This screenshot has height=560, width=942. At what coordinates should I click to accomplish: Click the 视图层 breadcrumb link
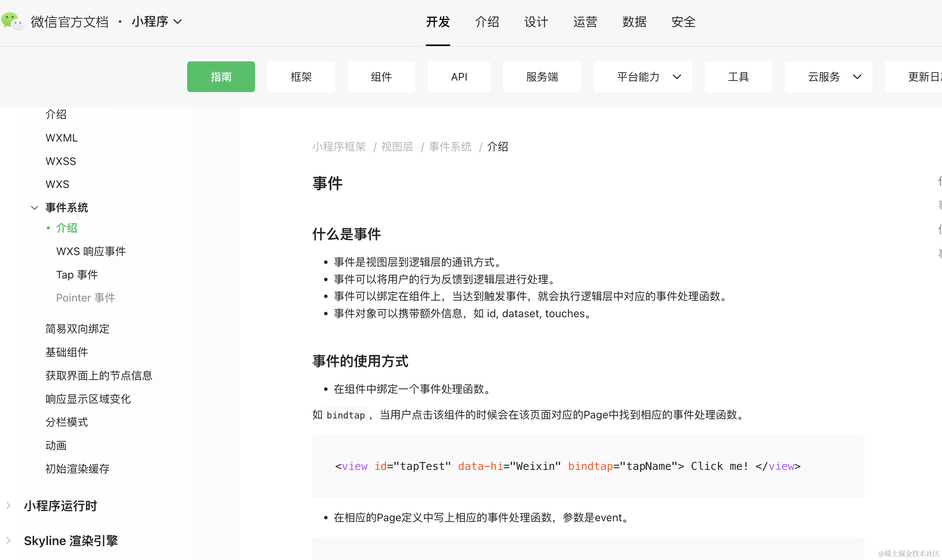click(397, 147)
